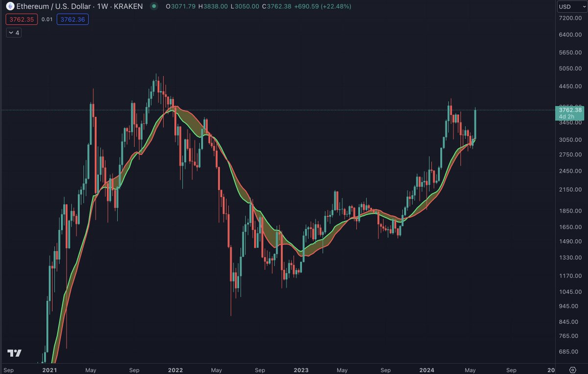Click the 1490.00 price axis label
Image resolution: width=588 pixels, height=374 pixels.
[x=571, y=242]
